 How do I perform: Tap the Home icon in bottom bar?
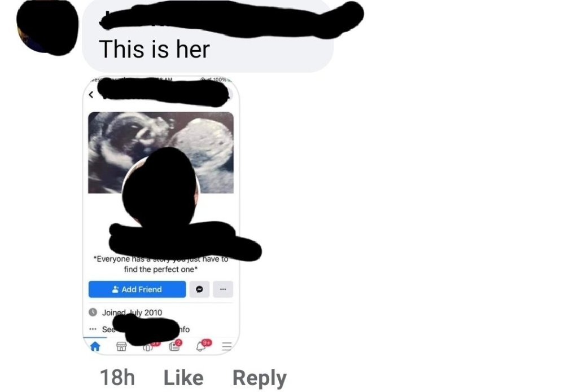(x=95, y=346)
